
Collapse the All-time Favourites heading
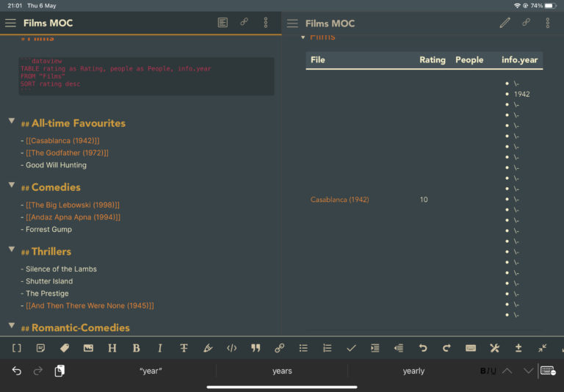(12, 121)
